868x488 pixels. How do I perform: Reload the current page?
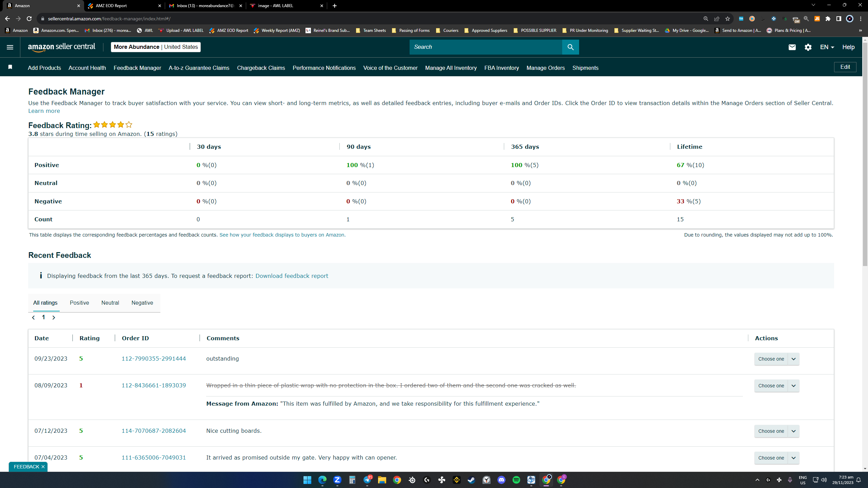point(29,19)
